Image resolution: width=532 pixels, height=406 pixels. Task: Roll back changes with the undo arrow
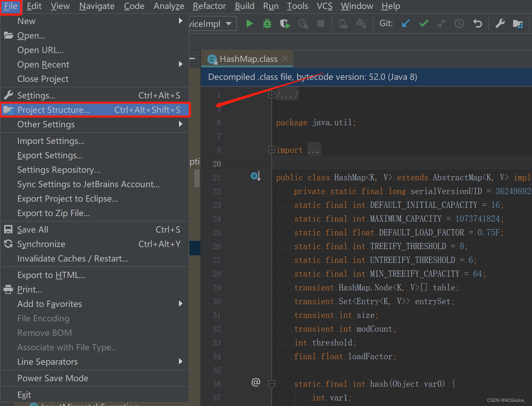(477, 23)
